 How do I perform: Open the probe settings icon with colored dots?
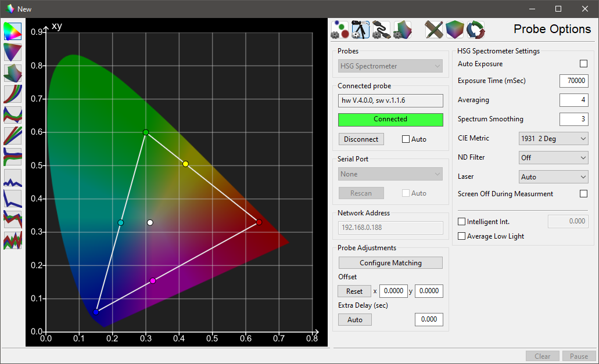[x=339, y=29]
